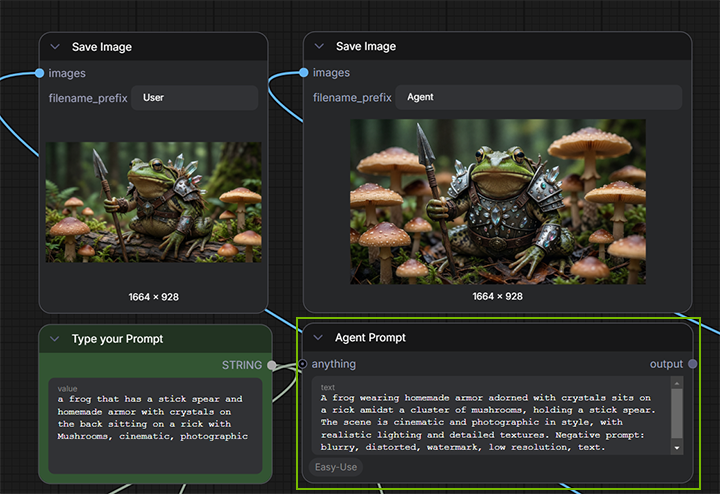Click the anything input port
Viewport: 720px width, 494px height.
[x=303, y=364]
